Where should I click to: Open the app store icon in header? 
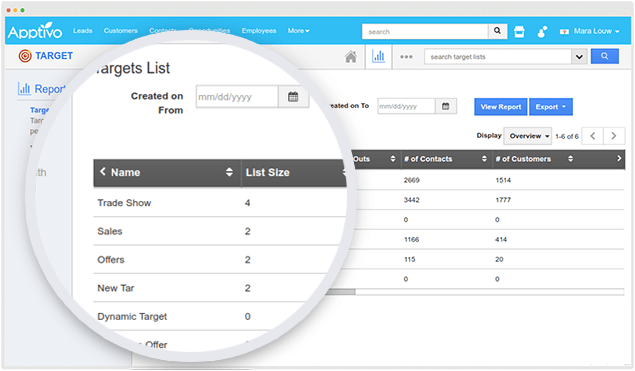click(519, 31)
